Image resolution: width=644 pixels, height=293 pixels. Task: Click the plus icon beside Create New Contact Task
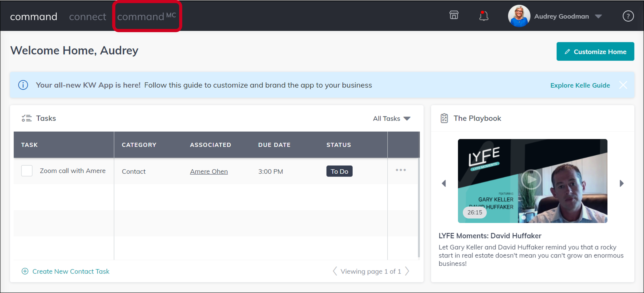[25, 271]
